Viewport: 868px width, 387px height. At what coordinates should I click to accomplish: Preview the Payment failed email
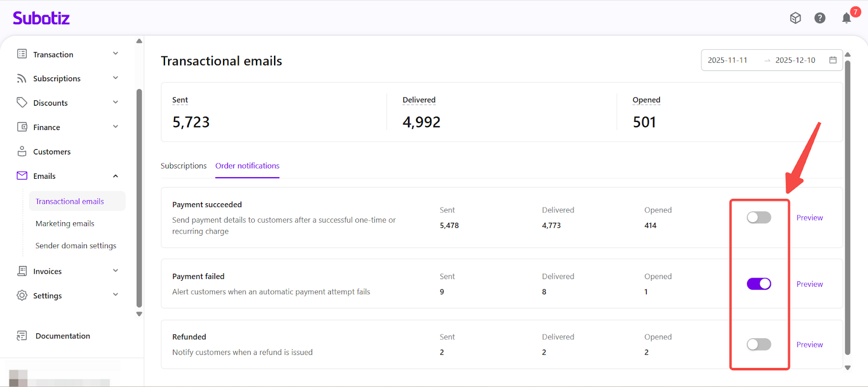[x=809, y=284]
